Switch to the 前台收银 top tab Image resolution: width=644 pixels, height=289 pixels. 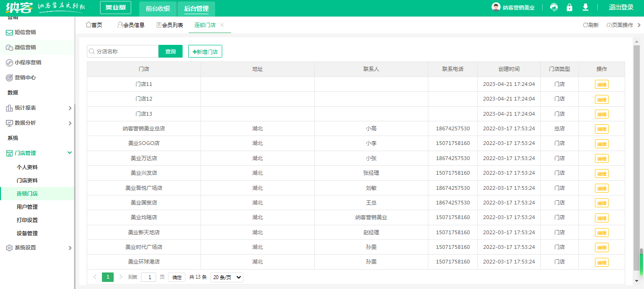pos(158,8)
